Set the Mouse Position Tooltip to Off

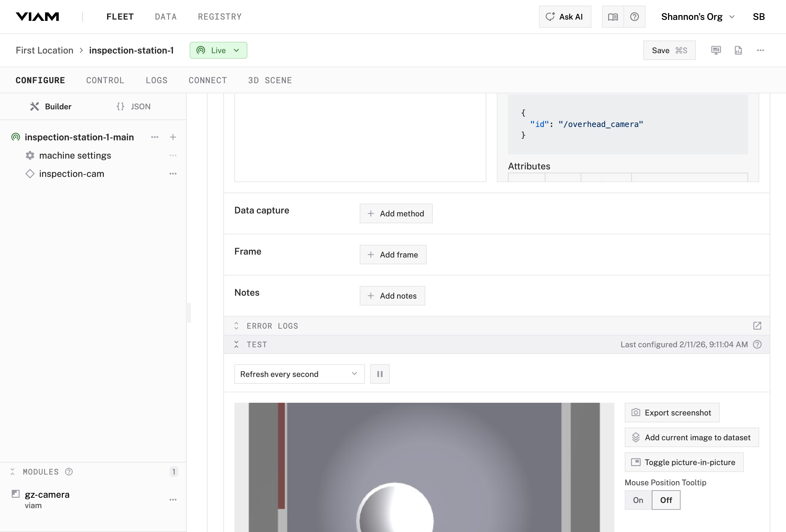pos(666,500)
